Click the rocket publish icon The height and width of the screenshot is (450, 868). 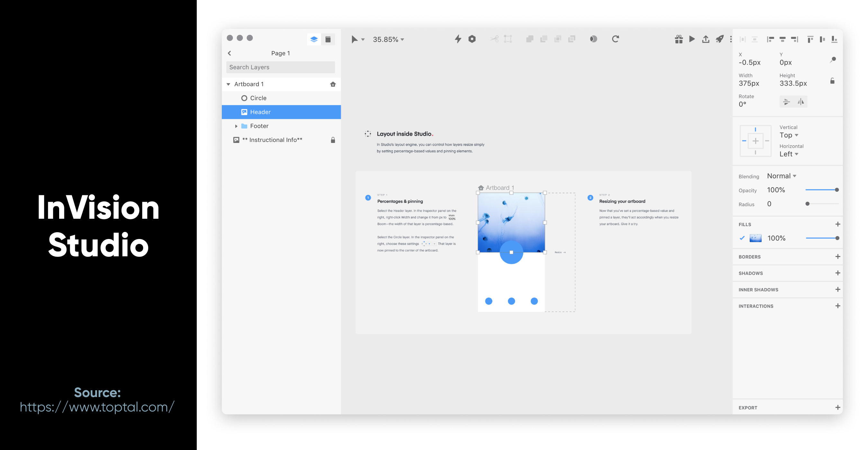point(719,39)
